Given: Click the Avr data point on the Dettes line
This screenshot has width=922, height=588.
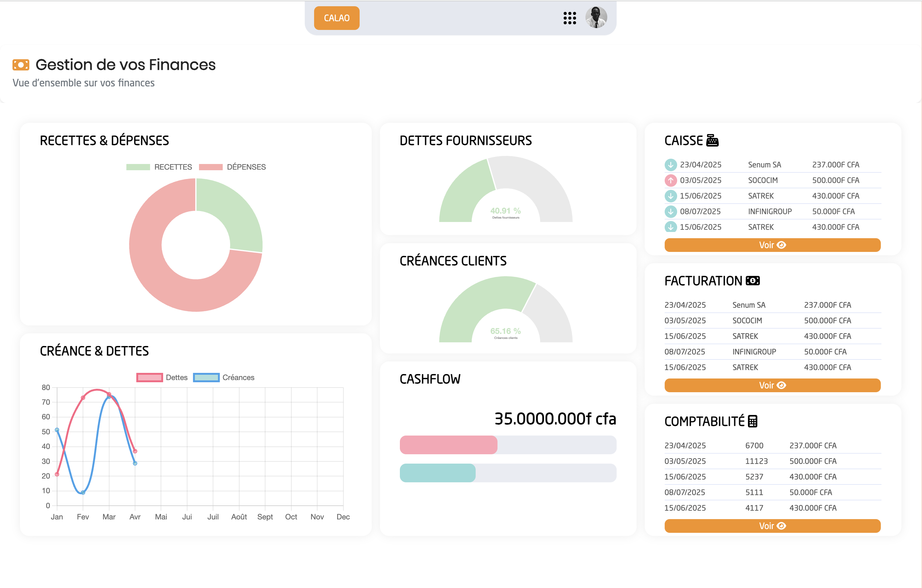Looking at the screenshot, I should pyautogui.click(x=135, y=451).
